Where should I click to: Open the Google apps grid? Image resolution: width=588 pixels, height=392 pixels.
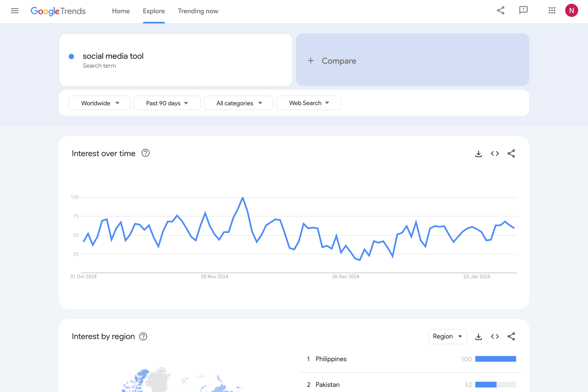tap(552, 10)
